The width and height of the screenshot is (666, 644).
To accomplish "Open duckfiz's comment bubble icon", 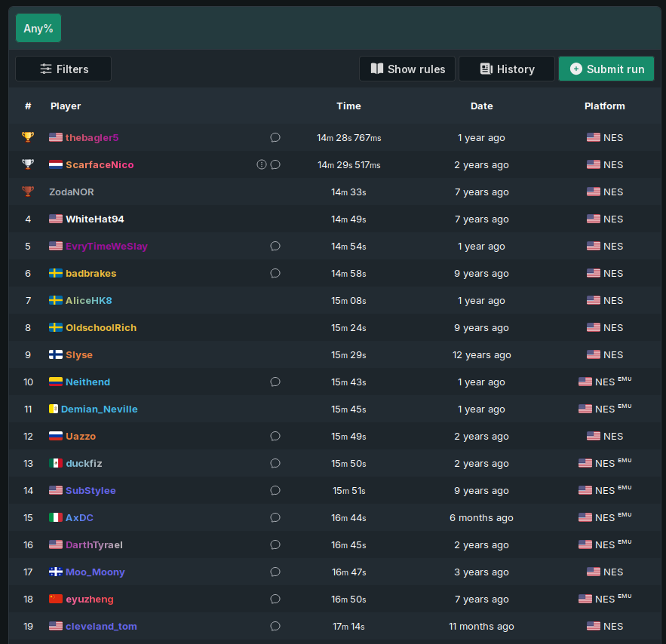I will pos(275,464).
